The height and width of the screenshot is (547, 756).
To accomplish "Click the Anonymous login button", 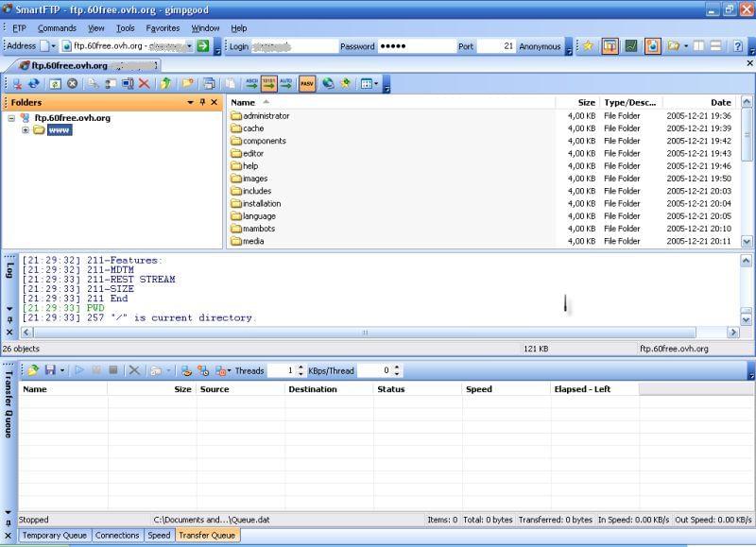I will 540,46.
